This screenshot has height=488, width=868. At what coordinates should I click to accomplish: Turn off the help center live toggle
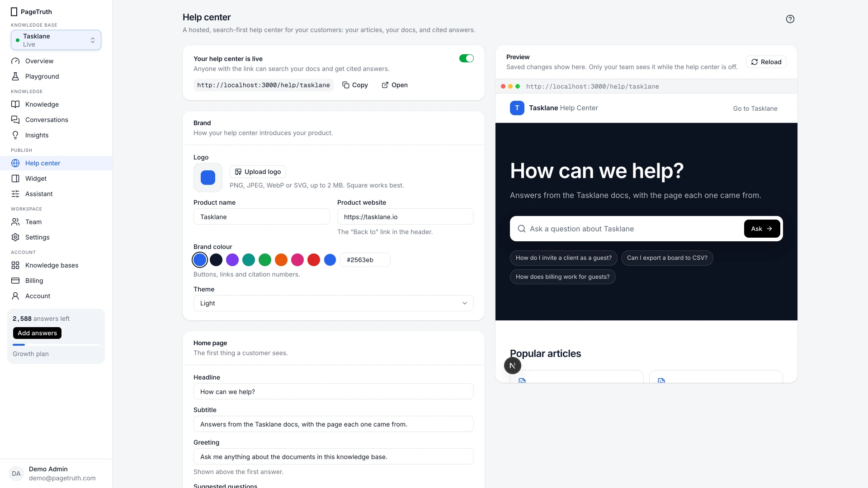pos(466,58)
